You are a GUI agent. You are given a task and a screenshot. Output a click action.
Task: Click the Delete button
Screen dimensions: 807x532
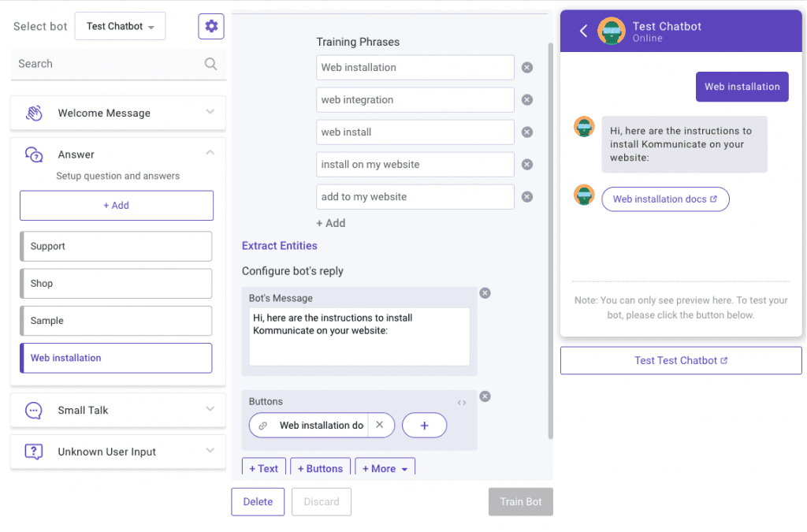[x=258, y=501]
